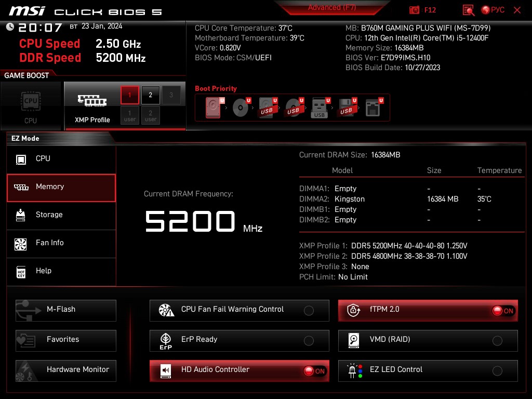Select the USB optical drive boot device

(294, 108)
